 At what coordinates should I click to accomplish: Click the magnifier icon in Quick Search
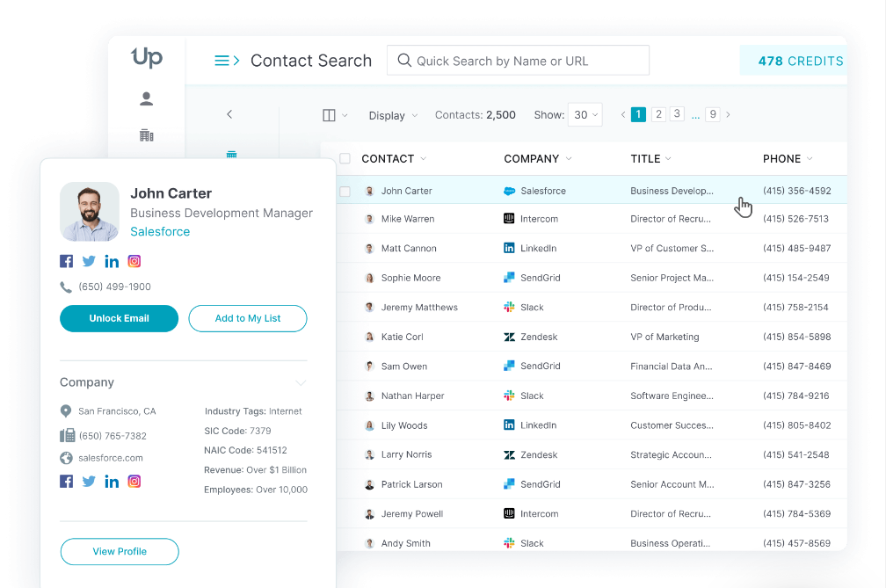click(404, 61)
